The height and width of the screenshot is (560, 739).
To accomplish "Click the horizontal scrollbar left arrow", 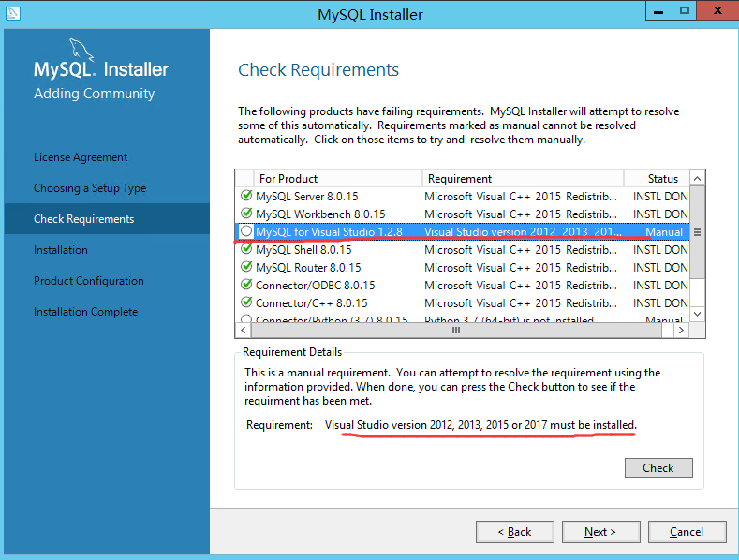I will pos(244,330).
